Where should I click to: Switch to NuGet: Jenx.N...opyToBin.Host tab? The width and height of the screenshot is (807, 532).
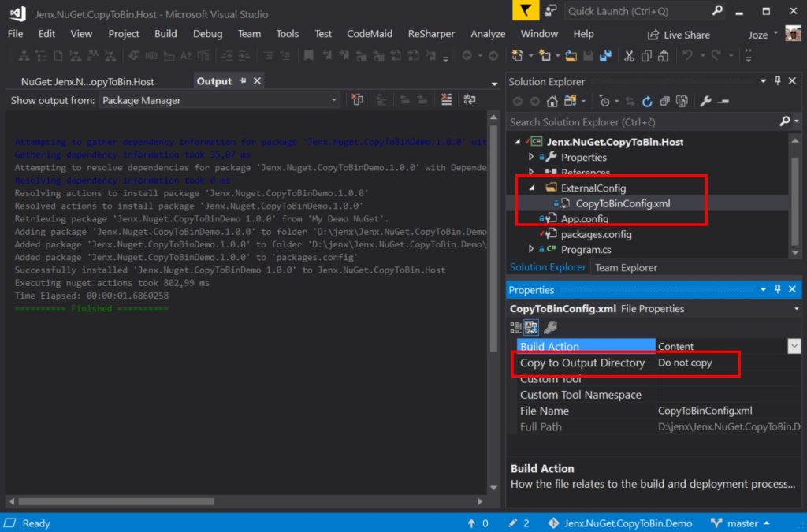coord(87,81)
